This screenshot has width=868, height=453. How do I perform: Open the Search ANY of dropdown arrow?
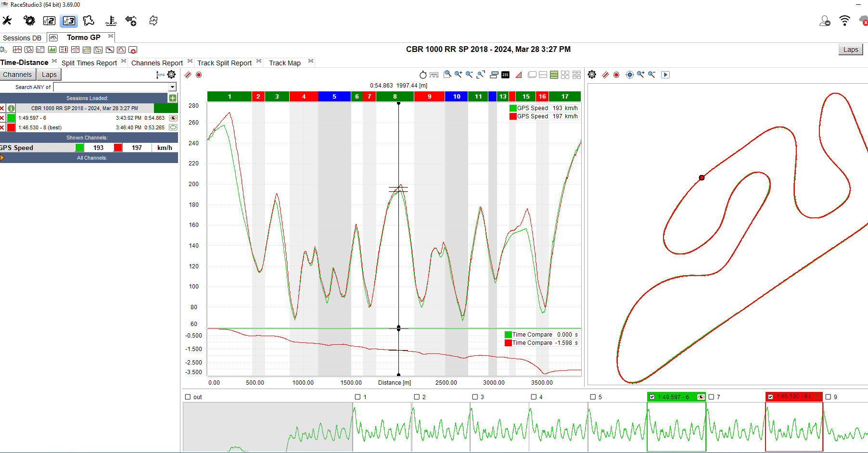pos(172,87)
